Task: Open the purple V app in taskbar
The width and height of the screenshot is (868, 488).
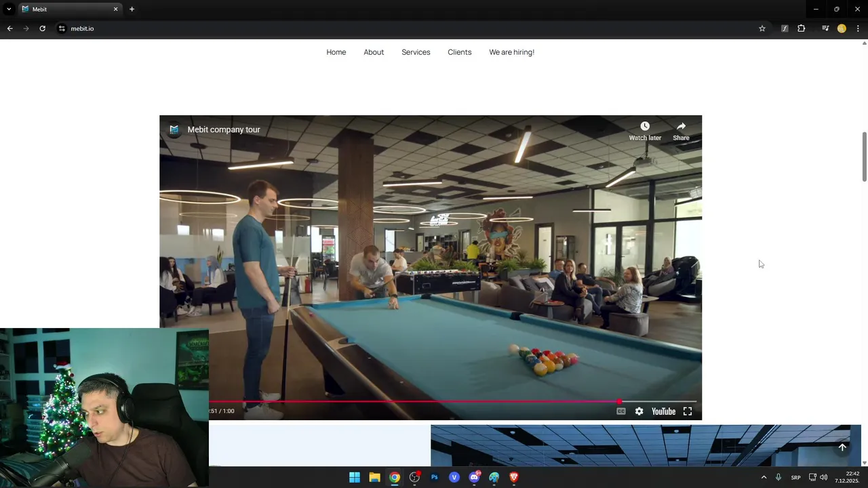Action: coord(454,477)
